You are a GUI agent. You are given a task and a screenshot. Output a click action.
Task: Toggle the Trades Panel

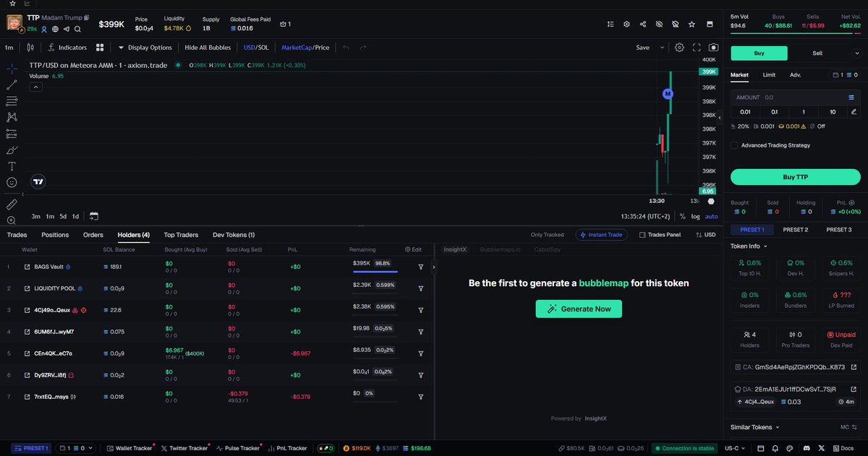tap(660, 235)
